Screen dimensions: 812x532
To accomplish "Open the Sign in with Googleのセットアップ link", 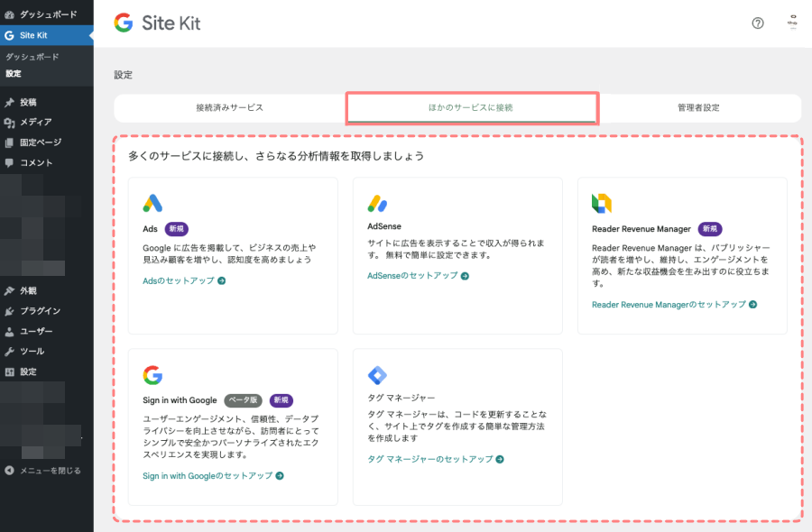I will pos(213,476).
